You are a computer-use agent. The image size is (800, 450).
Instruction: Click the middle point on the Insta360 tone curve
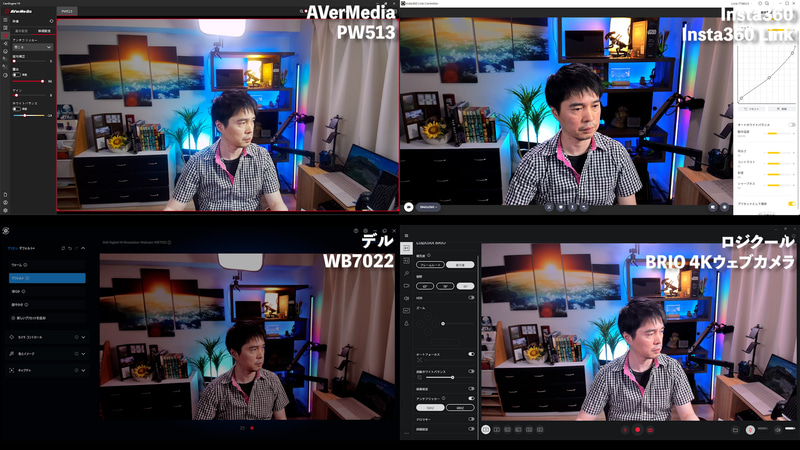point(769,78)
